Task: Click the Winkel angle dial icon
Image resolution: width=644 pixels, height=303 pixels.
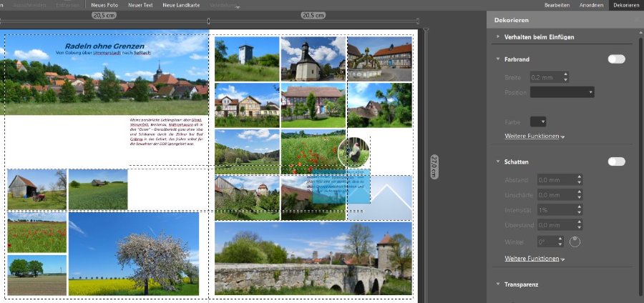Action: click(575, 242)
